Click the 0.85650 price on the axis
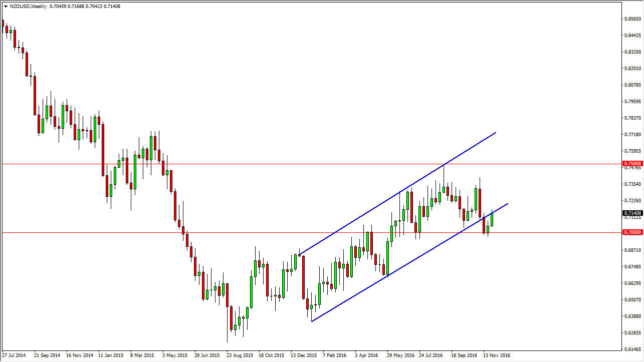 [x=632, y=19]
